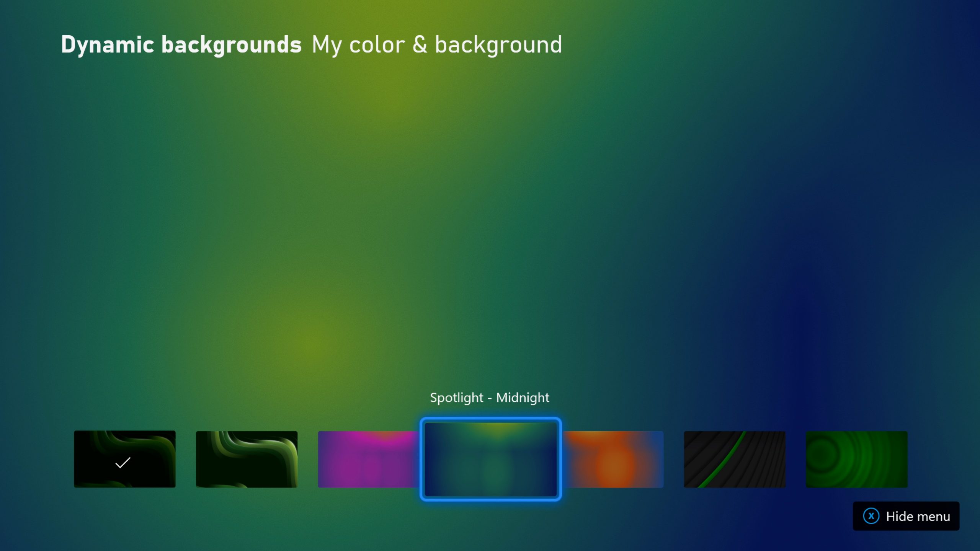Click the checkmark on the active background
The width and height of the screenshot is (980, 551).
pyautogui.click(x=123, y=463)
